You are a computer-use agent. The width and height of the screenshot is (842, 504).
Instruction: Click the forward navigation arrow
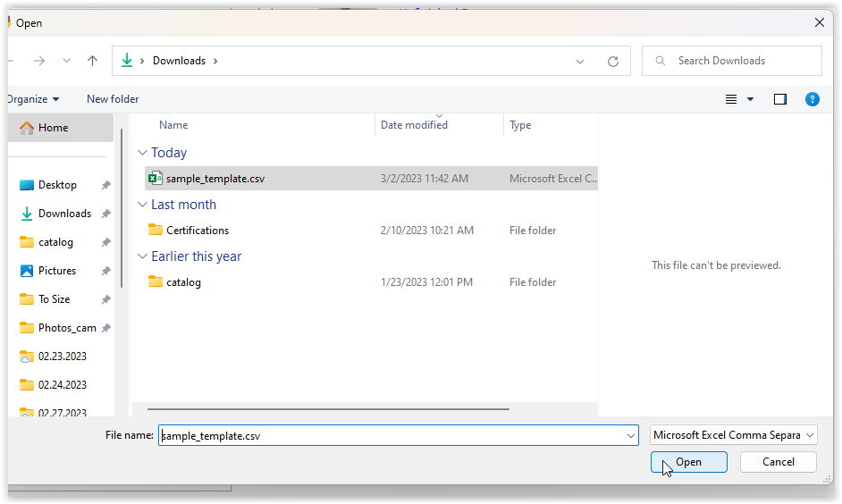39,61
